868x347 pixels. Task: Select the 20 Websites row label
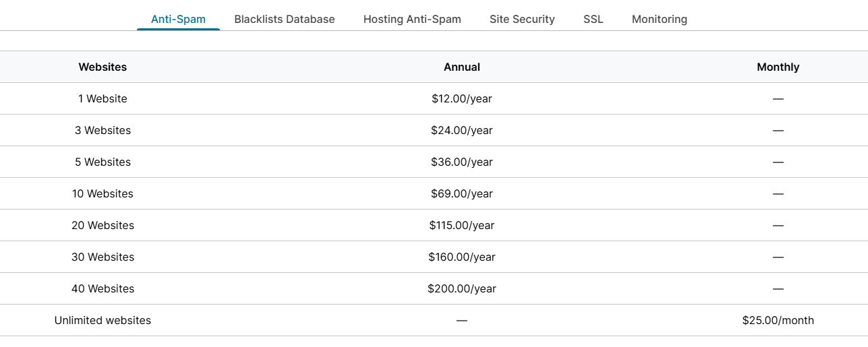click(x=103, y=225)
